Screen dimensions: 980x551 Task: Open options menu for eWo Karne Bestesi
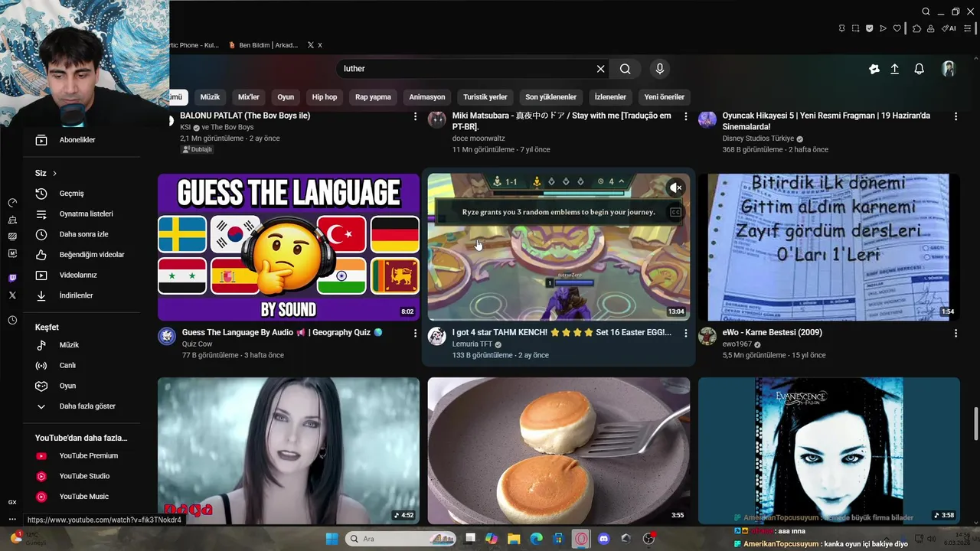tap(955, 334)
